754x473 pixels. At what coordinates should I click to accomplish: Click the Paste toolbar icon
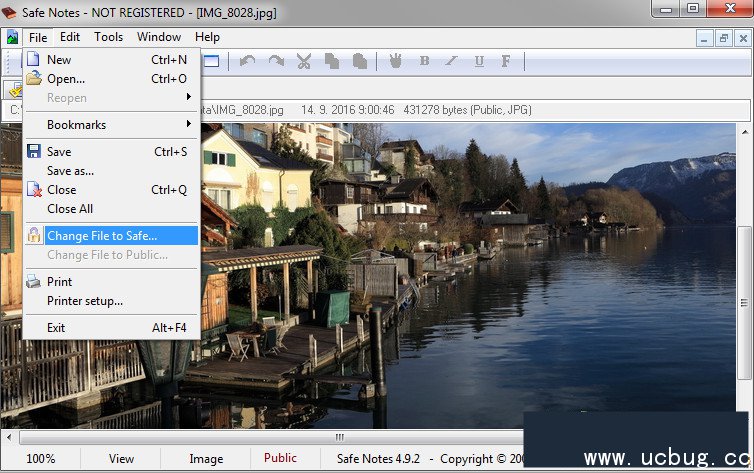click(x=359, y=61)
